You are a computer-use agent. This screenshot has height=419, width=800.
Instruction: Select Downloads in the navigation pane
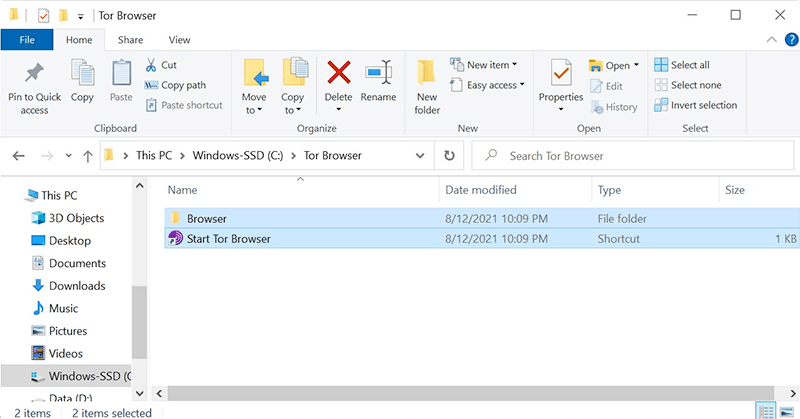[x=77, y=286]
